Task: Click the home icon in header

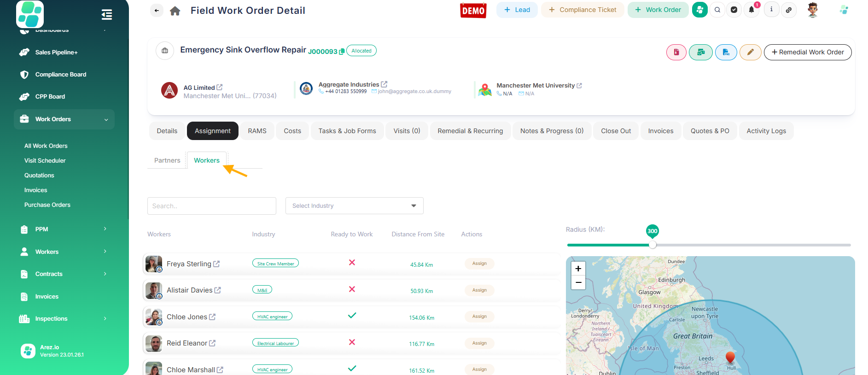Action: pyautogui.click(x=175, y=11)
